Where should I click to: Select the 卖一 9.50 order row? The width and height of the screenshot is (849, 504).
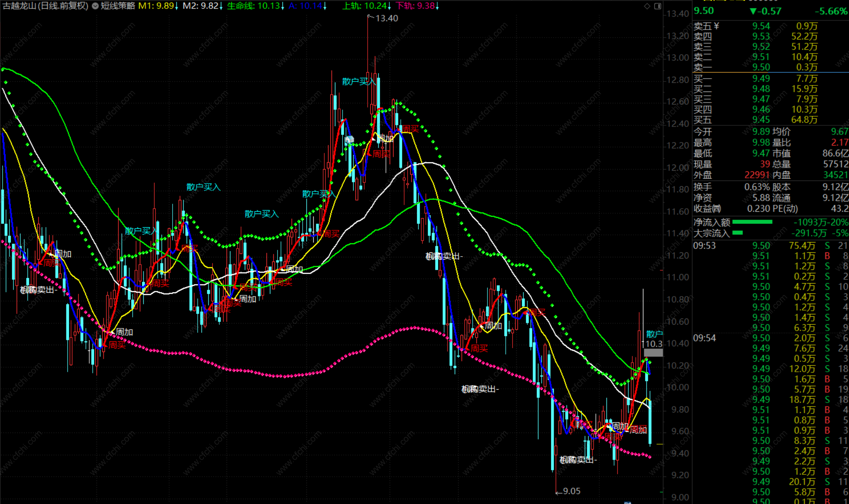pos(760,67)
